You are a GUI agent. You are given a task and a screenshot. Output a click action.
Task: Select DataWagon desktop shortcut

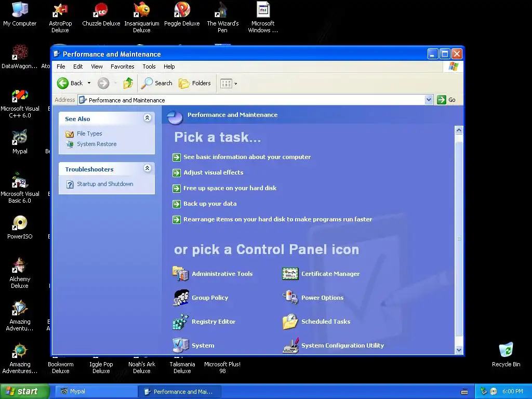tap(20, 57)
